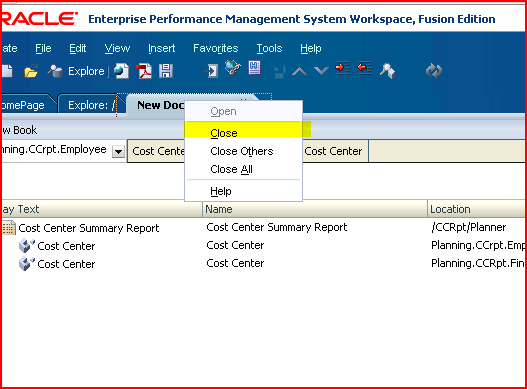Click the globe with link chain icon
Viewport: 527px width, 389px height.
click(x=233, y=67)
